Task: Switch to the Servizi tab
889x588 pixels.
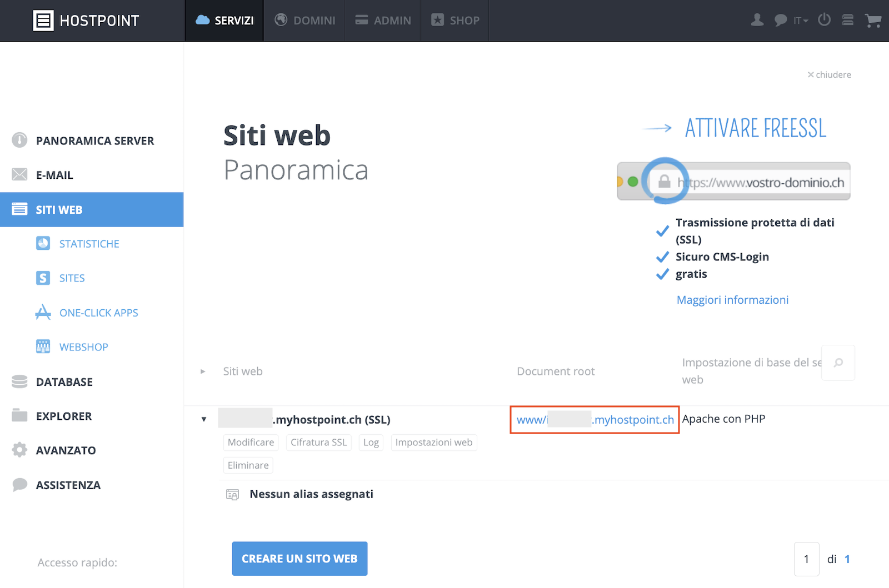Action: (224, 21)
